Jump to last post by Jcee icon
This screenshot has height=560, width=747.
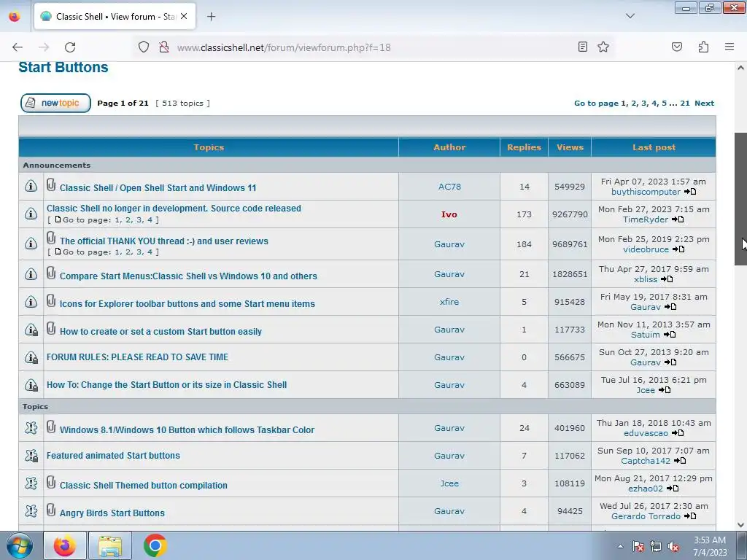coord(664,390)
